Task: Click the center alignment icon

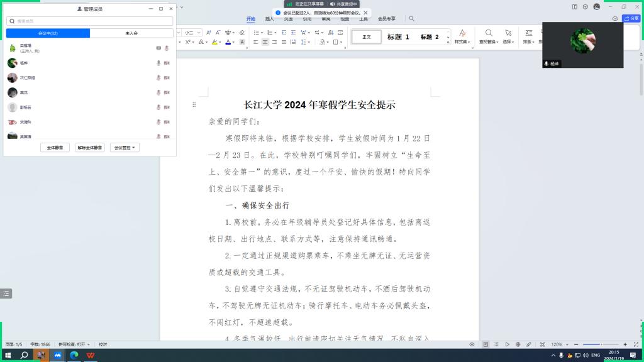Action: [x=265, y=42]
